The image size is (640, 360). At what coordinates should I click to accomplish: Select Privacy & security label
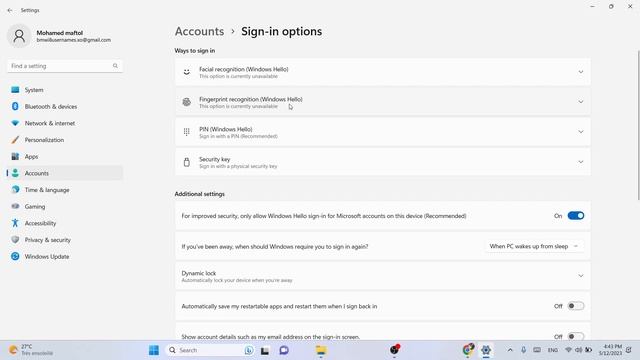pyautogui.click(x=47, y=240)
